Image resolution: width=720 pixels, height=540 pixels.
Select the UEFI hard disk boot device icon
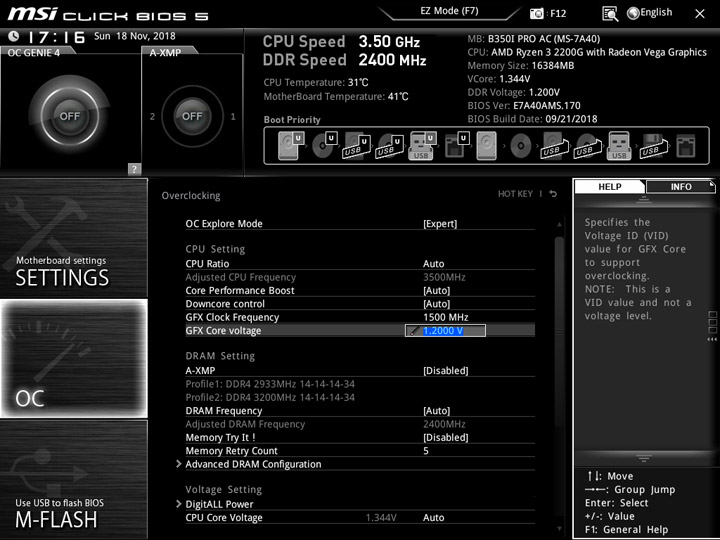click(x=292, y=146)
